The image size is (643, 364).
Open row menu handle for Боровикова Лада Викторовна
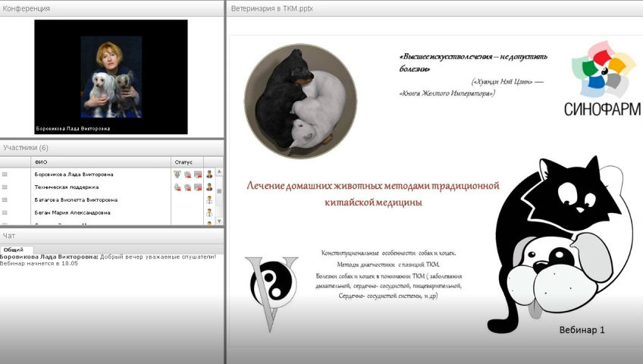5,174
